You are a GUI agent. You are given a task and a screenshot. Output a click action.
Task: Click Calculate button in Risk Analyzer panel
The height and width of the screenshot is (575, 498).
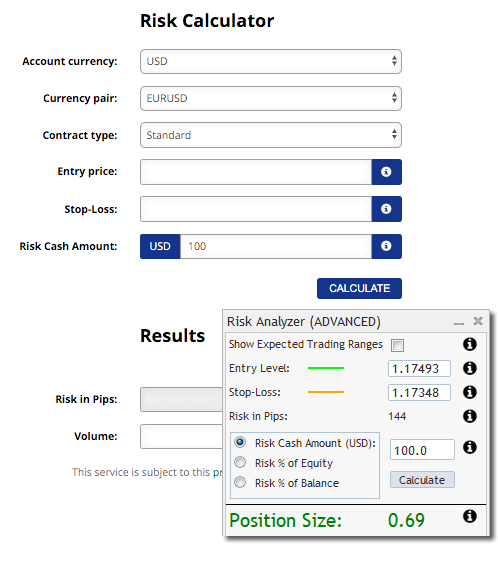(x=422, y=480)
